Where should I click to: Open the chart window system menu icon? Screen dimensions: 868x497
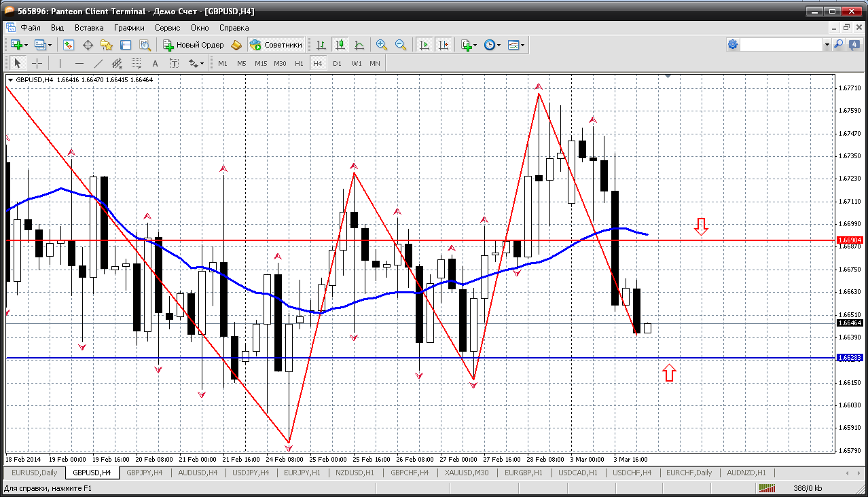[x=10, y=28]
